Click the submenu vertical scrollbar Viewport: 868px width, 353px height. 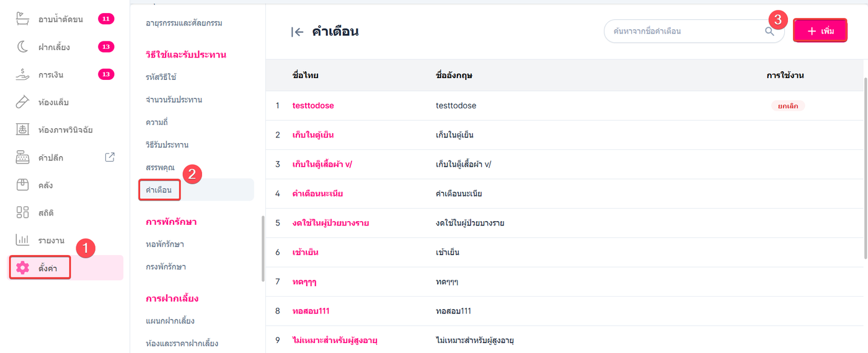tap(263, 248)
